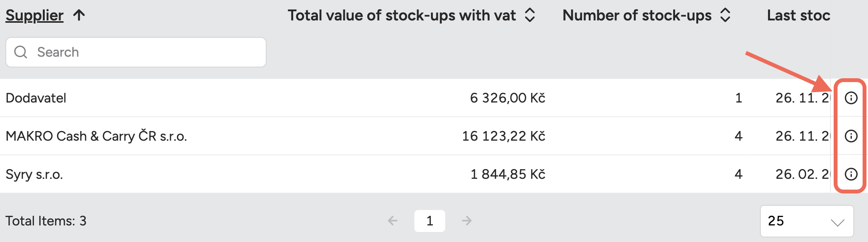868x242 pixels.
Task: Click the 16 123,22 Kč value cell
Action: pos(503,136)
